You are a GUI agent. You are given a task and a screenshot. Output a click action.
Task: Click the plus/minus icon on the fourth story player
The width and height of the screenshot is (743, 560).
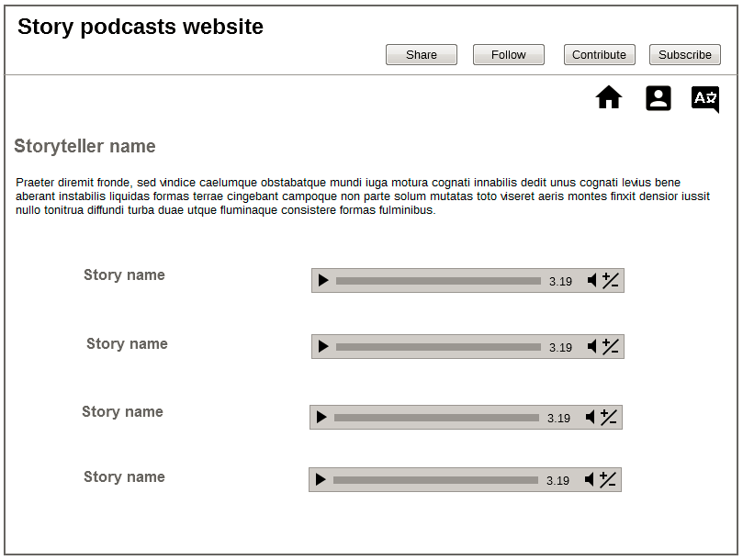(x=608, y=479)
